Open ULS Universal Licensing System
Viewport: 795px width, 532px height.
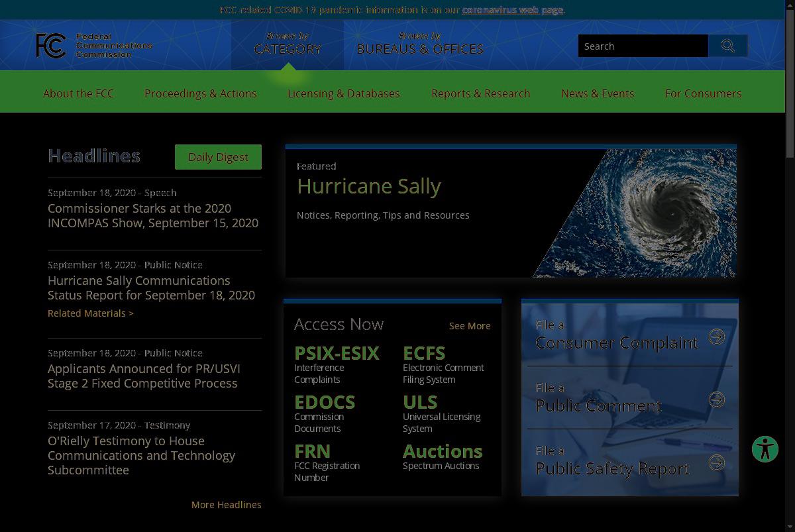pyautogui.click(x=442, y=413)
